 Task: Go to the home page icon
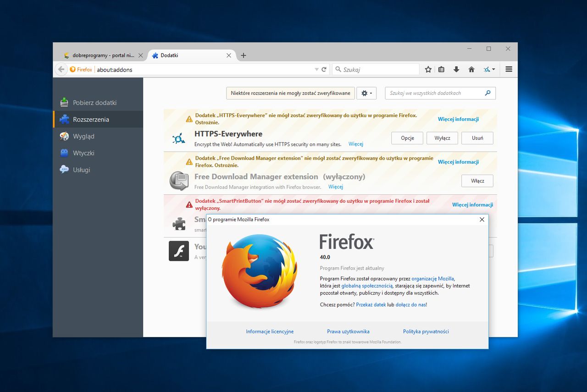471,69
